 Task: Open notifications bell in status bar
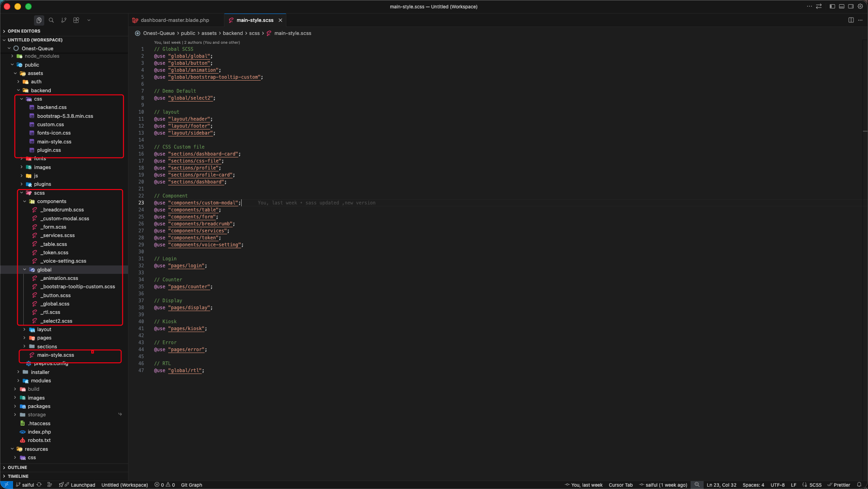coord(859,485)
